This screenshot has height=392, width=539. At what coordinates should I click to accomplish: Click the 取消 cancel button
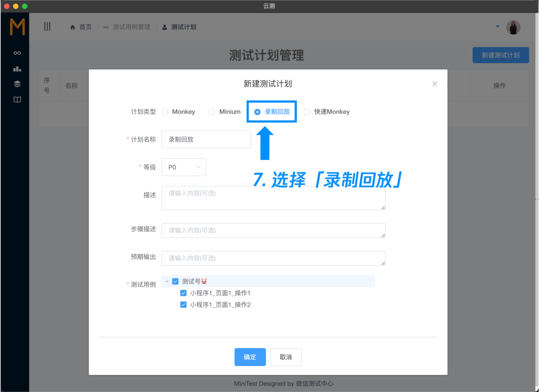pos(286,357)
